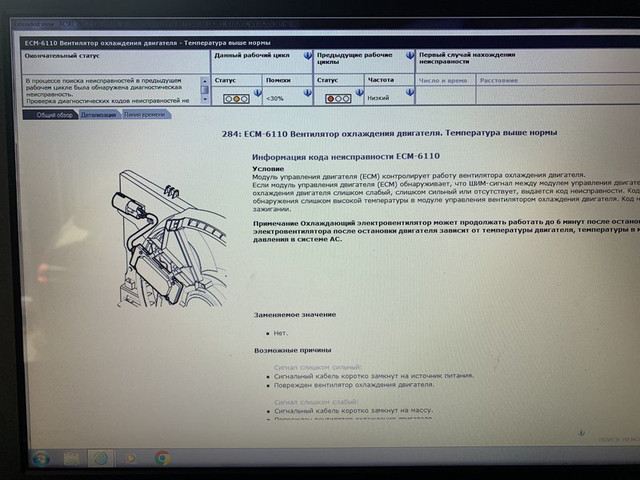Click the red traffic-light status indicator
This screenshot has width=640, height=480.
[x=338, y=98]
